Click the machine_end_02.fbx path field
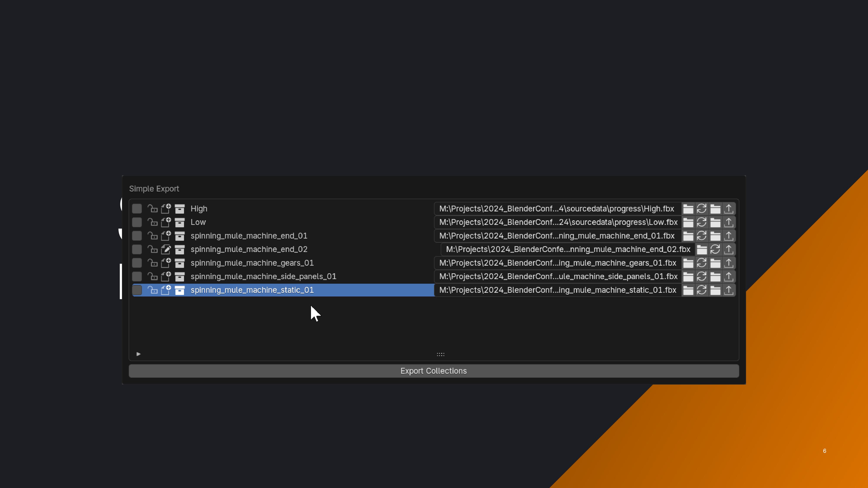 coord(568,250)
